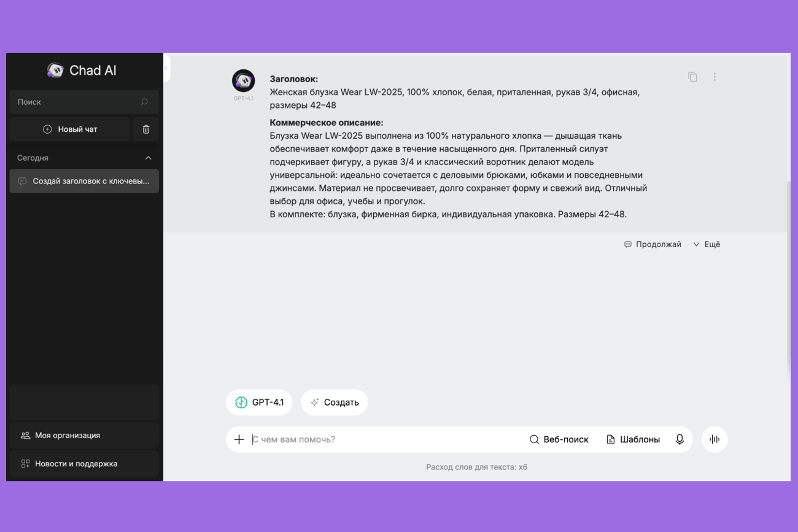Click the search magnifier icon in sidebar
Viewport: 798px width, 532px height.
pyautogui.click(x=144, y=102)
